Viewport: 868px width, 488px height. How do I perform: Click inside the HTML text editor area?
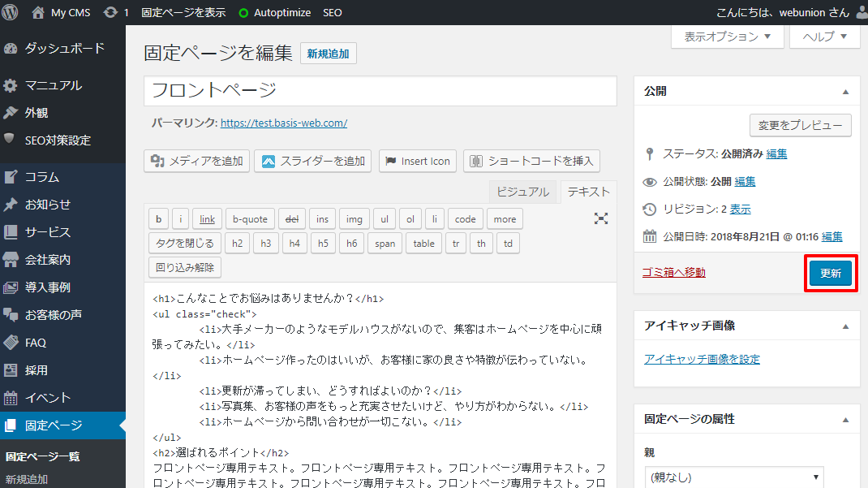point(380,385)
